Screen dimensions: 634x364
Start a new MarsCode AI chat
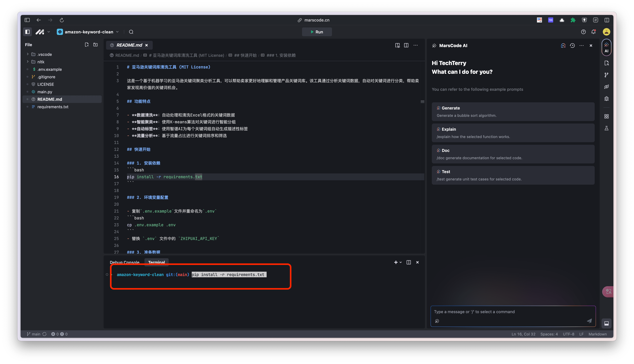(563, 46)
